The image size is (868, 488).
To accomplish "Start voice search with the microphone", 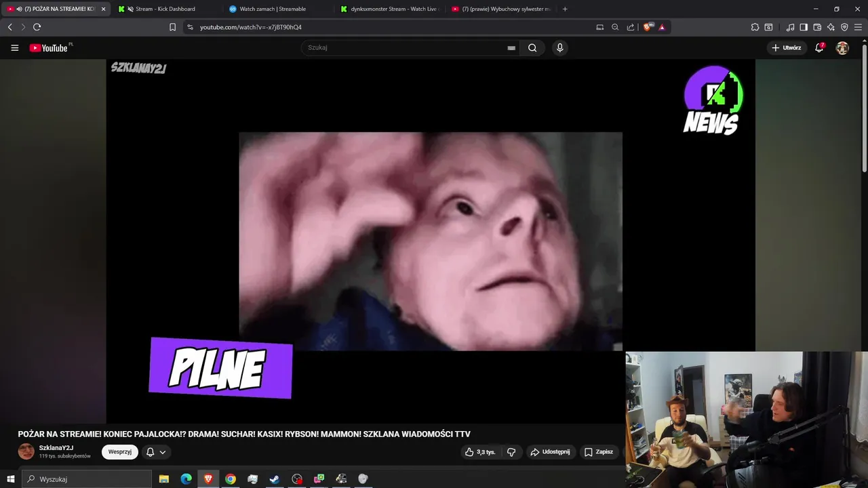I will [x=559, y=47].
